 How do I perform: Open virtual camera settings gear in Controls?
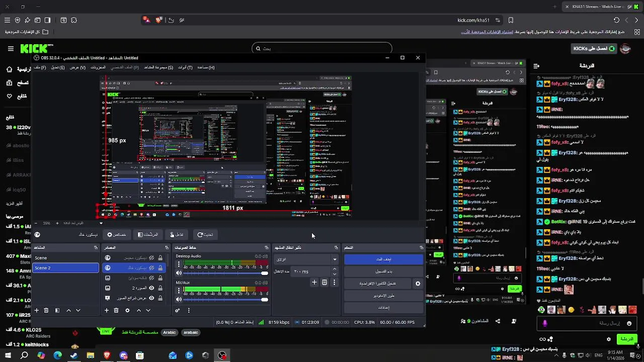[x=418, y=284]
